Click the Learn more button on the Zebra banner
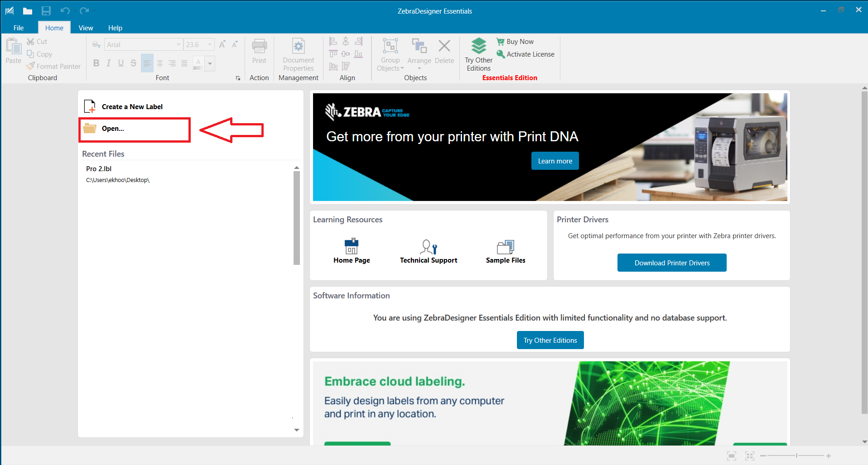This screenshot has height=465, width=868. point(555,161)
